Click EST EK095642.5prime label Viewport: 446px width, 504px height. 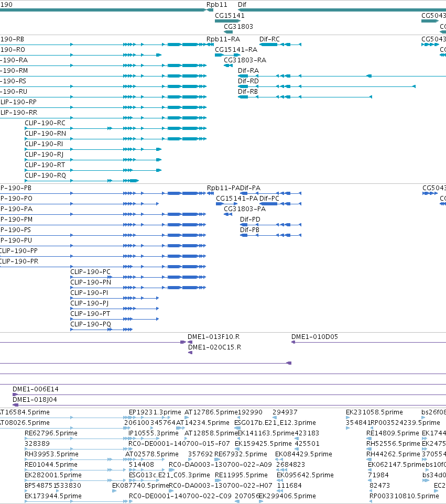click(x=305, y=475)
